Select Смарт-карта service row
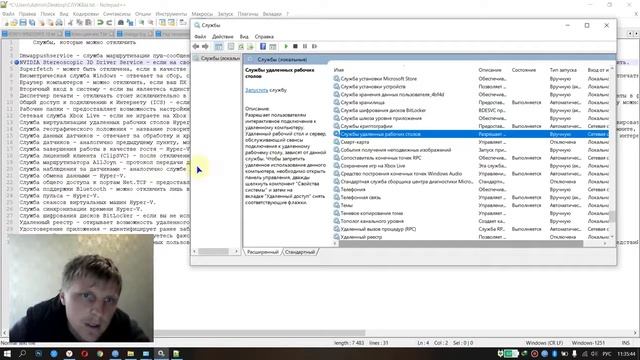This screenshot has height=360, width=640. [x=471, y=142]
